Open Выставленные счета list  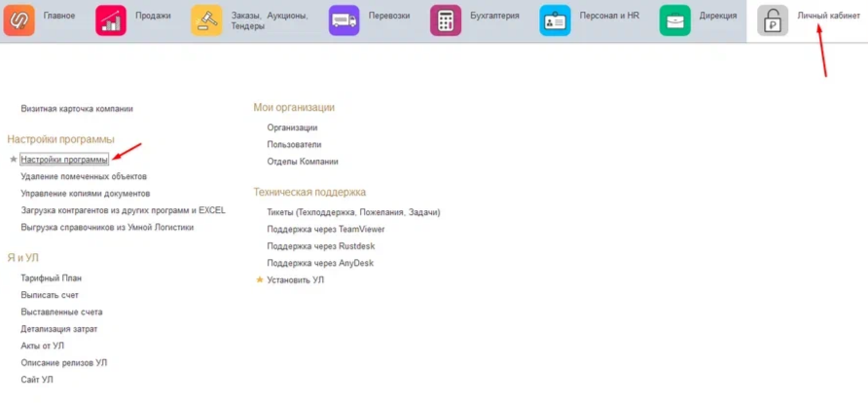[61, 312]
